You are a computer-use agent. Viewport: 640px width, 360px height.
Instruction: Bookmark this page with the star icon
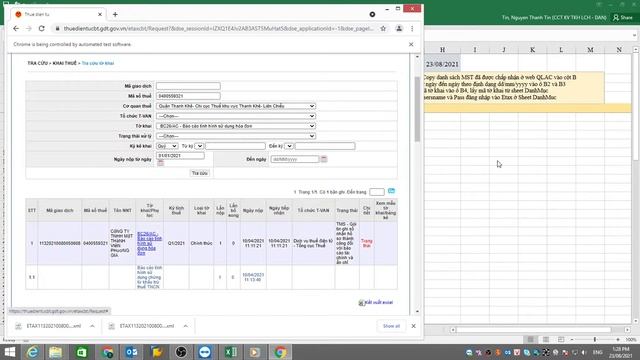tap(383, 29)
